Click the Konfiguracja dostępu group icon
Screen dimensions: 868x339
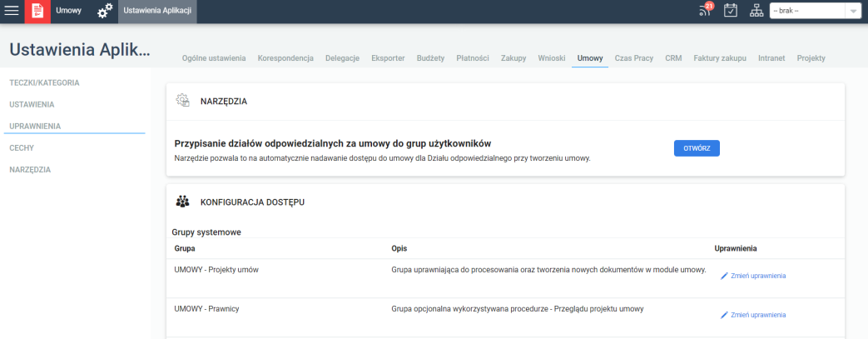point(183,202)
